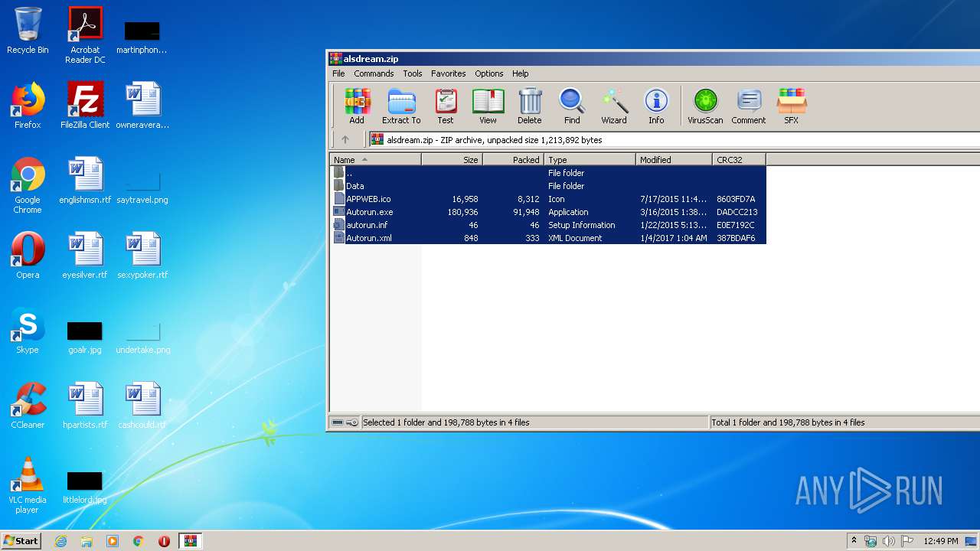Viewport: 980px width, 551px height.
Task: Click the Windows Start button
Action: pos(21,540)
